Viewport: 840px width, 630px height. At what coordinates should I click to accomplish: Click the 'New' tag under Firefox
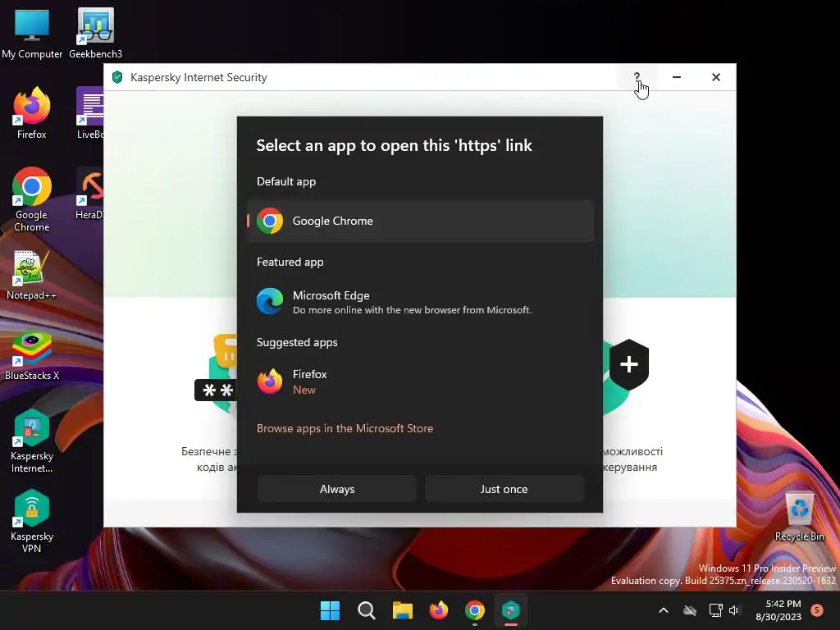(x=304, y=390)
